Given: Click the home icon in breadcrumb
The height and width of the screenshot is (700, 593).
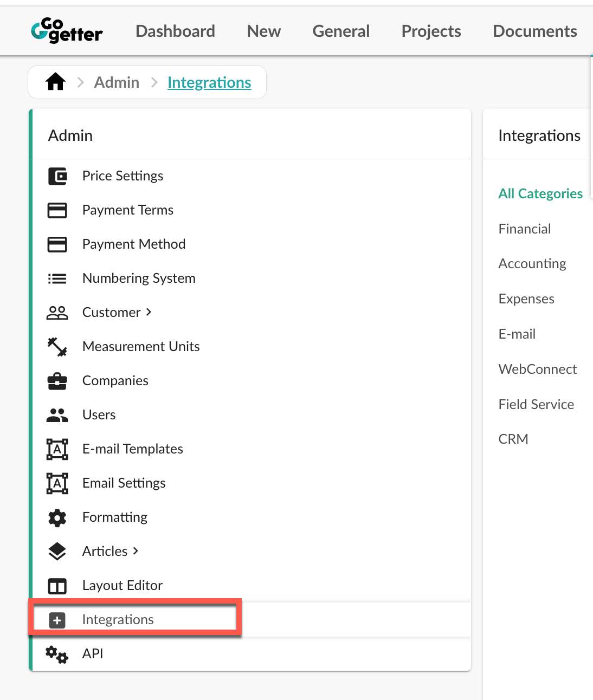Looking at the screenshot, I should pyautogui.click(x=55, y=82).
